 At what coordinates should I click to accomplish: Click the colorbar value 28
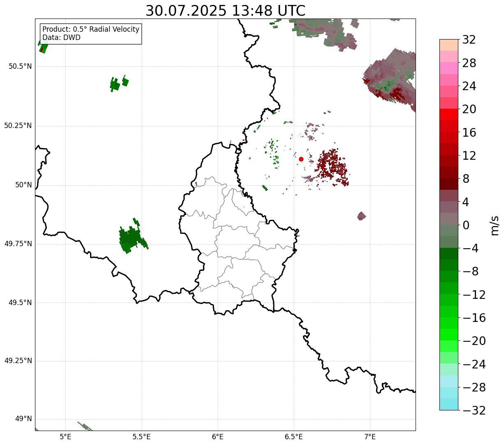tap(469, 63)
